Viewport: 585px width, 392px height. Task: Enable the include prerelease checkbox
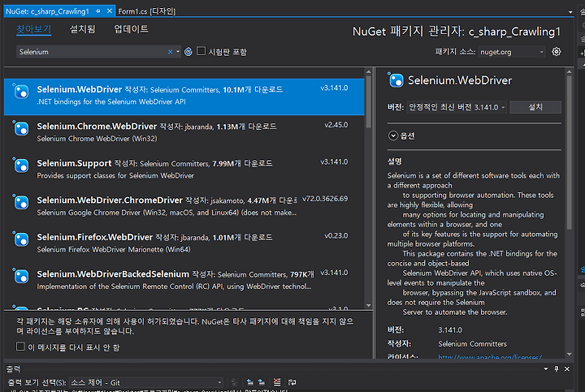(x=201, y=51)
